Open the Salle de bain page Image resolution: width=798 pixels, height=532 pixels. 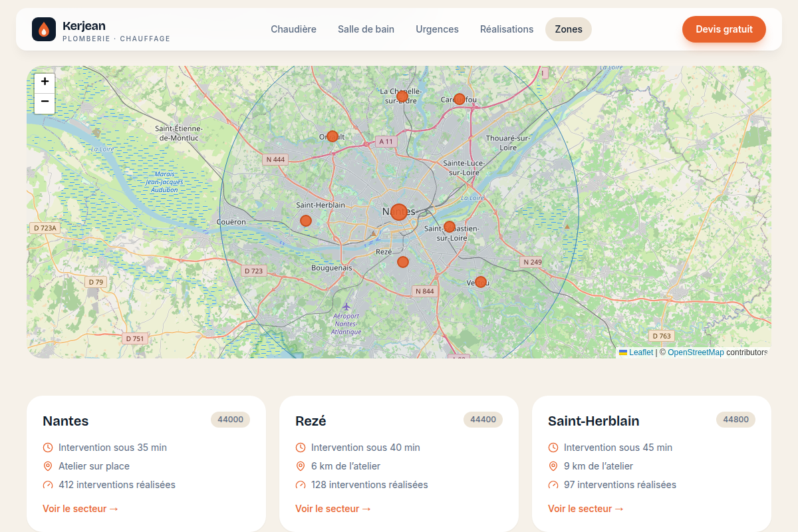click(366, 29)
